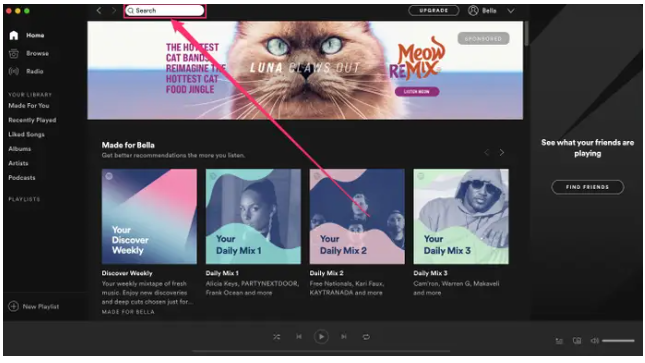The width and height of the screenshot is (645, 363).
Task: Open the Your Daily Mix 2 cover
Action: 357,216
